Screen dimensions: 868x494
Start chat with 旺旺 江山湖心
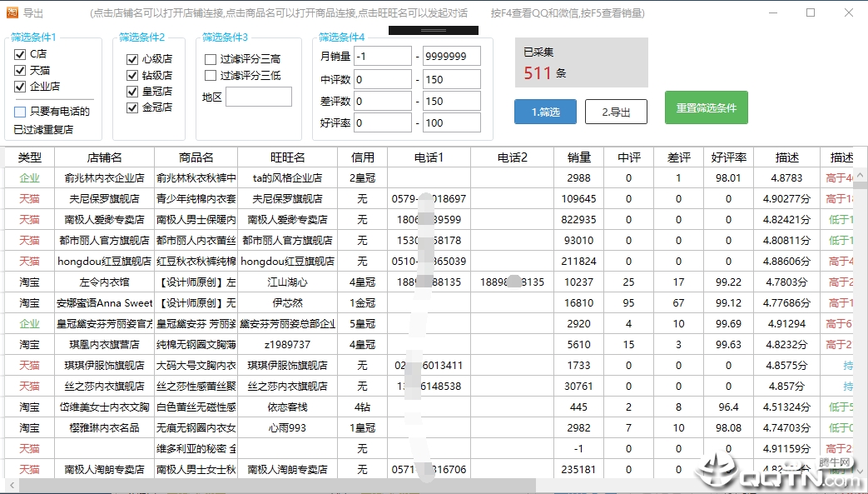tap(287, 282)
